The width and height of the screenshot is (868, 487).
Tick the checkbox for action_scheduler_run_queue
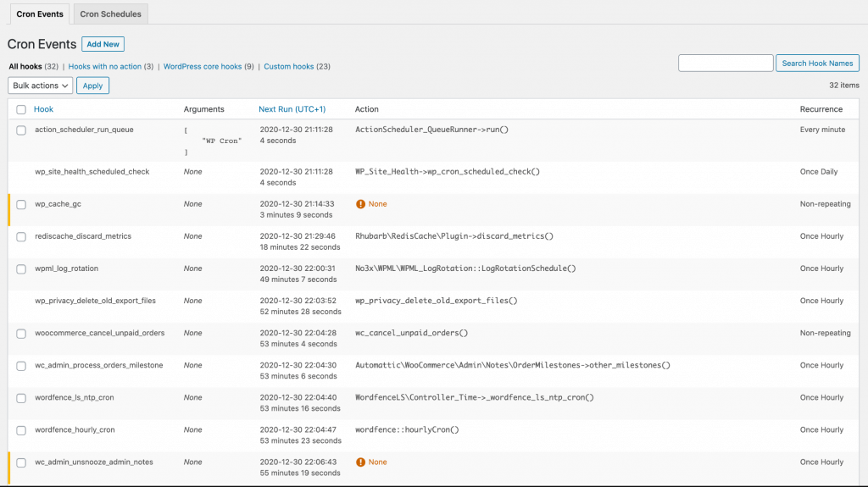coord(21,130)
